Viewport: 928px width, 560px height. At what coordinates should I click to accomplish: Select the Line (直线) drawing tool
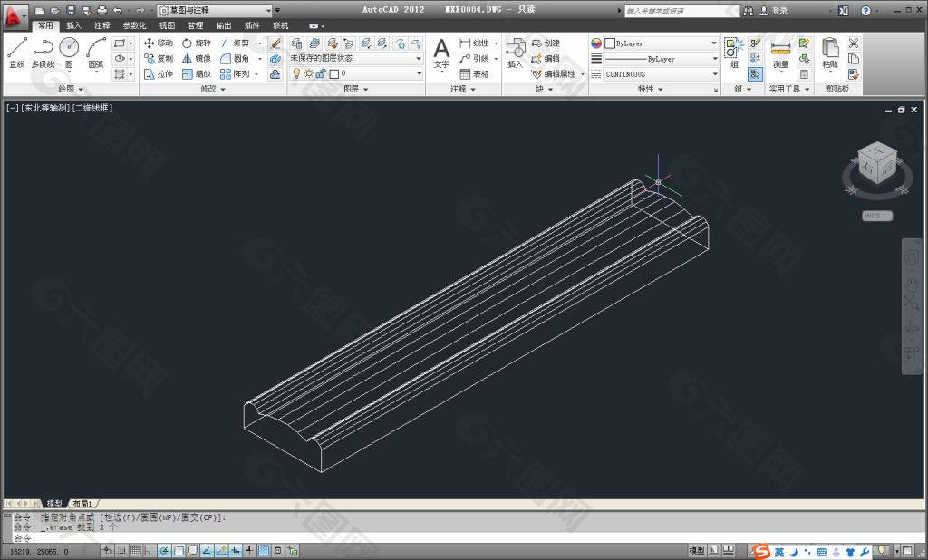[16, 53]
